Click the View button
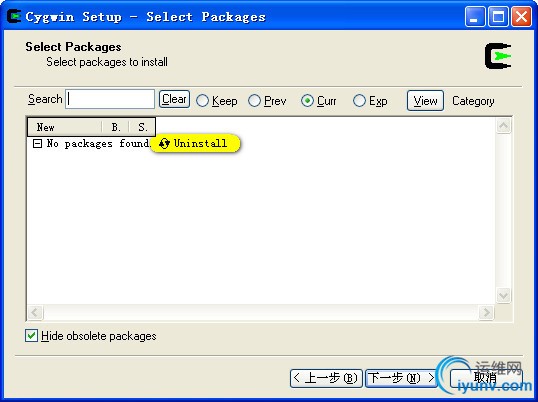This screenshot has width=538, height=402. [x=425, y=101]
